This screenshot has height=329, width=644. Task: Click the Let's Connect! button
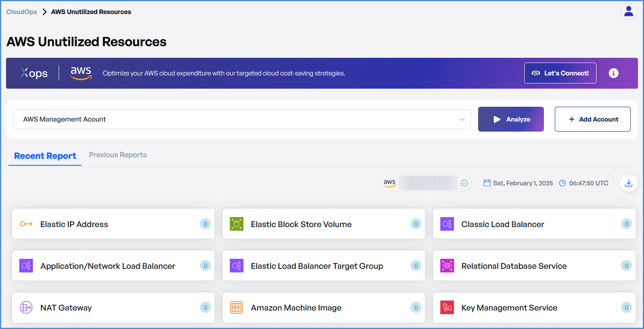[560, 73]
